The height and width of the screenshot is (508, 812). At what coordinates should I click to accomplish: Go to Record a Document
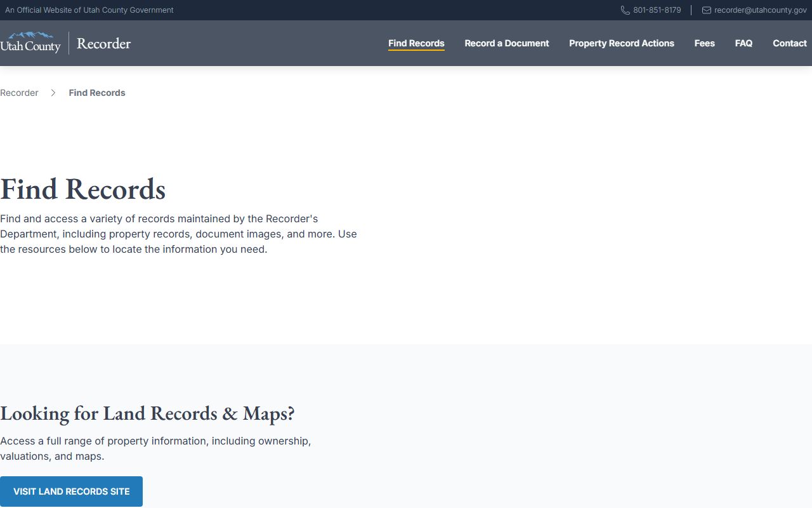coord(507,43)
